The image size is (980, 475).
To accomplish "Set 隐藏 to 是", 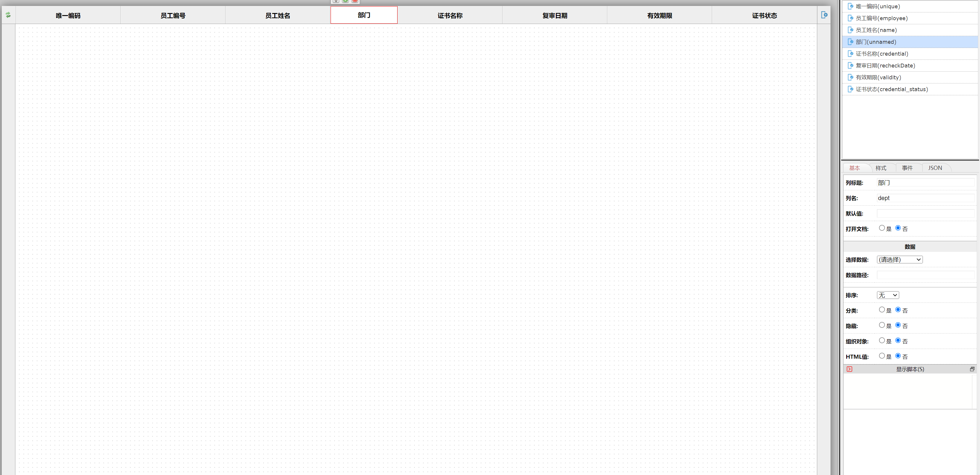I will (x=881, y=325).
